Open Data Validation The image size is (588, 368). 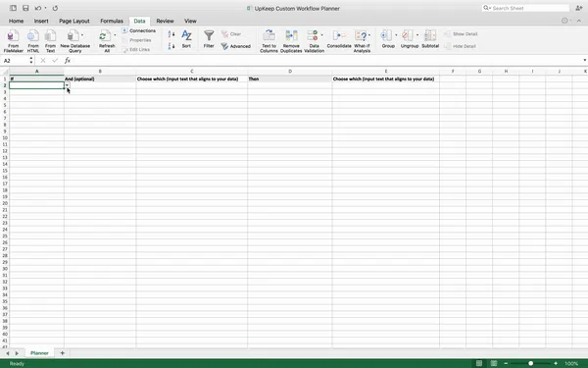[314, 41]
